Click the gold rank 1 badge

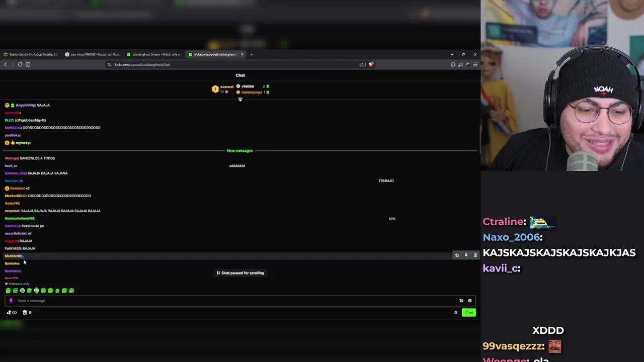point(215,89)
